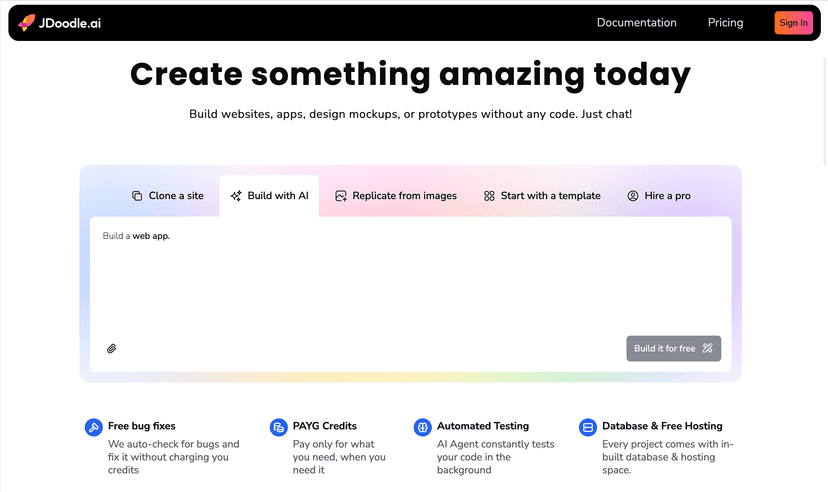Click the JDoodle.ai rocket logo icon
Viewport: 828px width, 492px height.
click(26, 22)
